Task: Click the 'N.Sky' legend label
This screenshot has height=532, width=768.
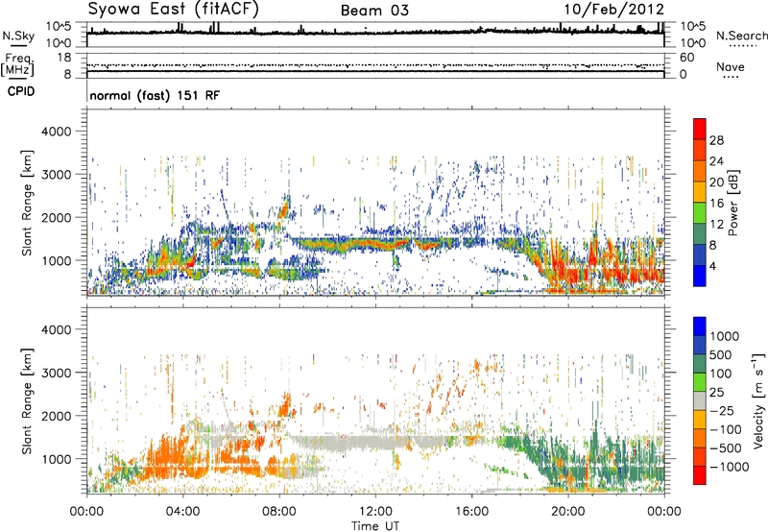Action: 18,36
